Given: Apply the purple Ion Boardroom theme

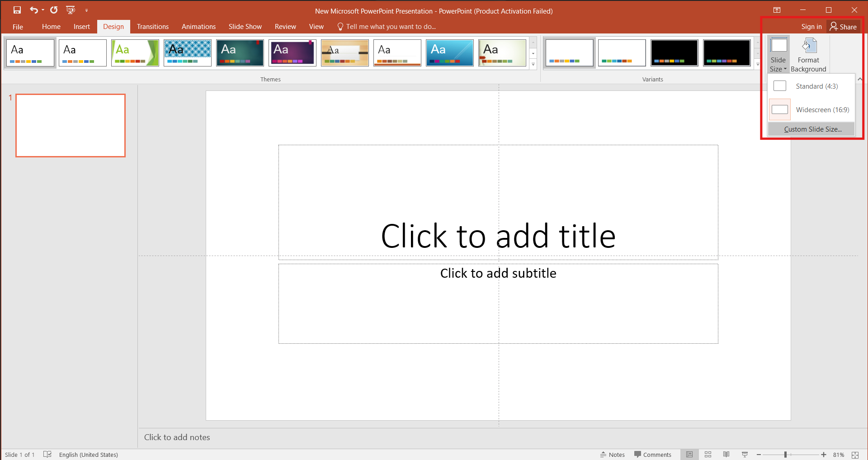Looking at the screenshot, I should pyautogui.click(x=292, y=53).
